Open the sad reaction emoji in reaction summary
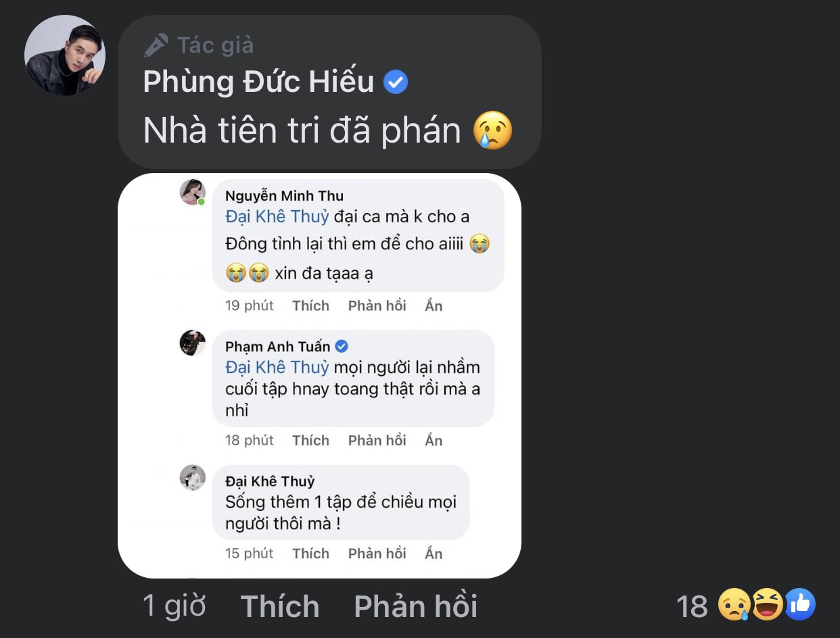Image resolution: width=840 pixels, height=638 pixels. 734,605
